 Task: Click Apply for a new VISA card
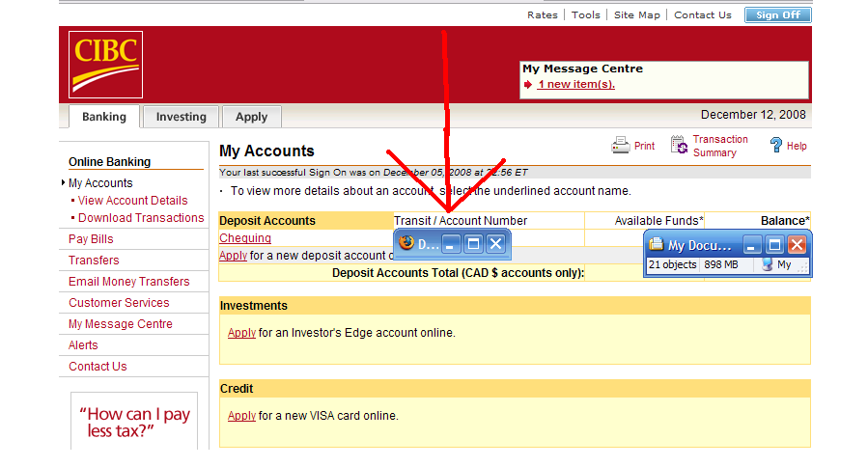click(x=241, y=416)
